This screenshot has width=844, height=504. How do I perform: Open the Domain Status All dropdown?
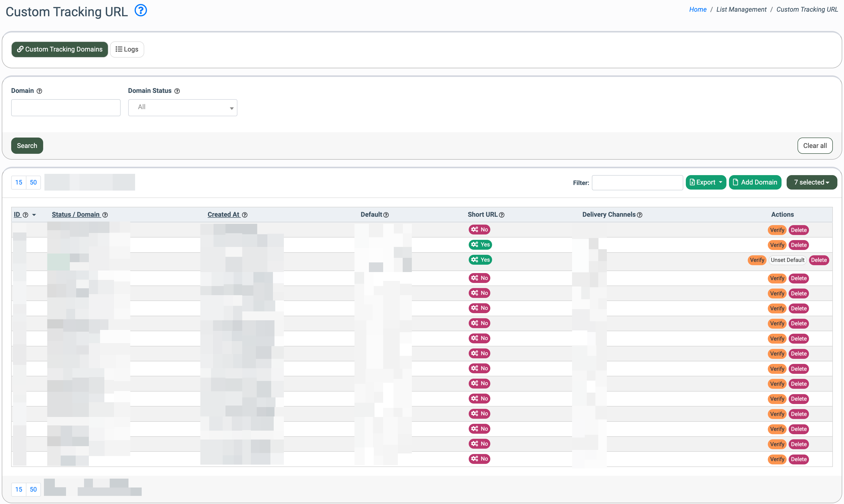183,108
